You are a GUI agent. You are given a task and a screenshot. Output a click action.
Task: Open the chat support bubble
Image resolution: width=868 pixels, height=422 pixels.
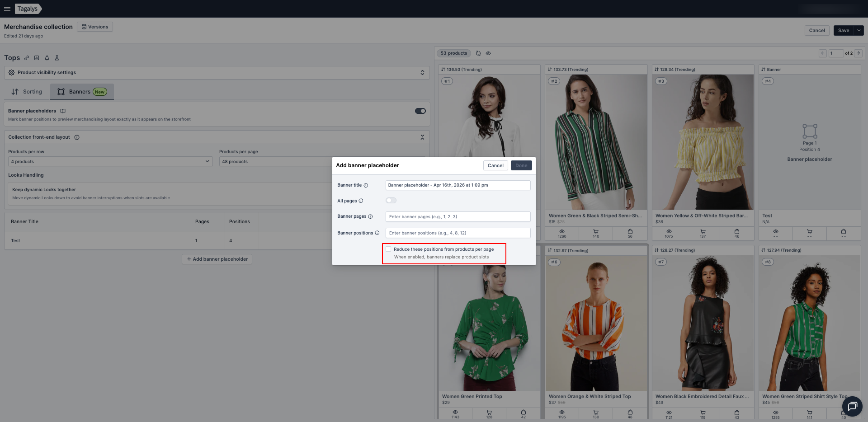coord(852,406)
